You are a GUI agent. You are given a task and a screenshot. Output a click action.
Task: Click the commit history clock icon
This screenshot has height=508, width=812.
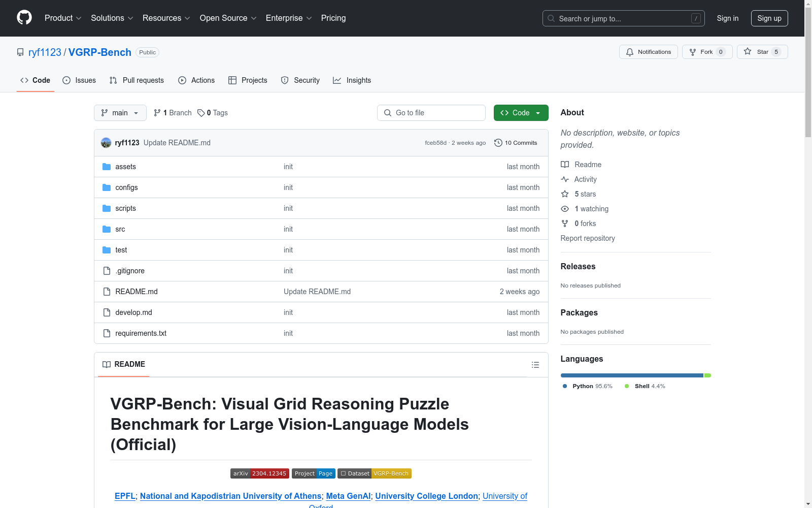[498, 143]
